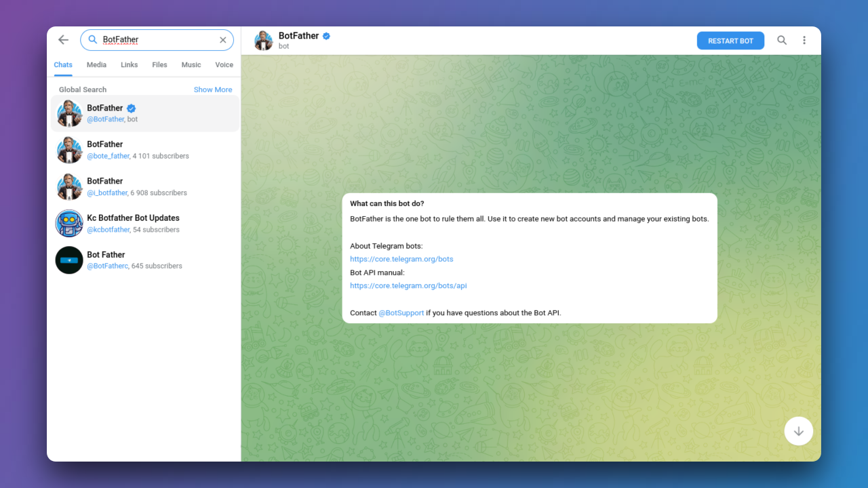Open Bot Father @BotFatherc result

(x=145, y=260)
